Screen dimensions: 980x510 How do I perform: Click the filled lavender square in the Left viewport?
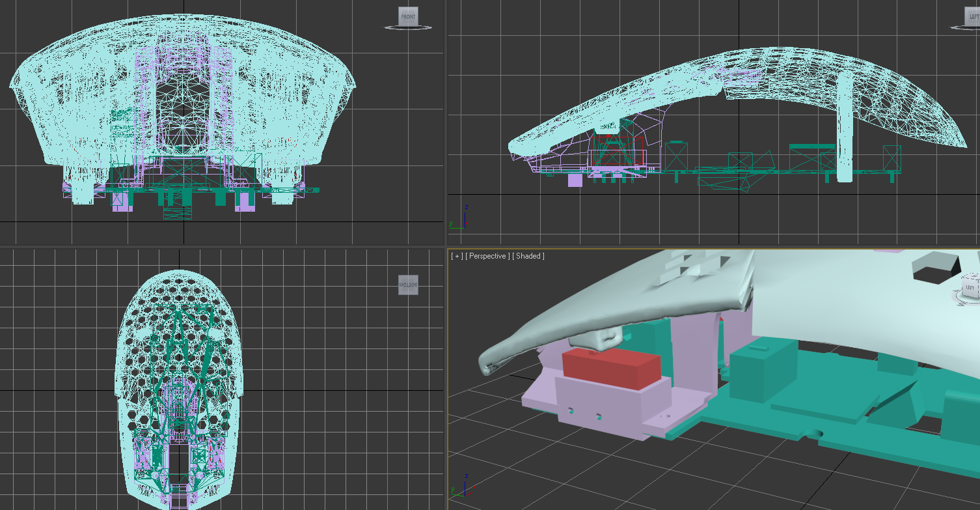(x=575, y=180)
